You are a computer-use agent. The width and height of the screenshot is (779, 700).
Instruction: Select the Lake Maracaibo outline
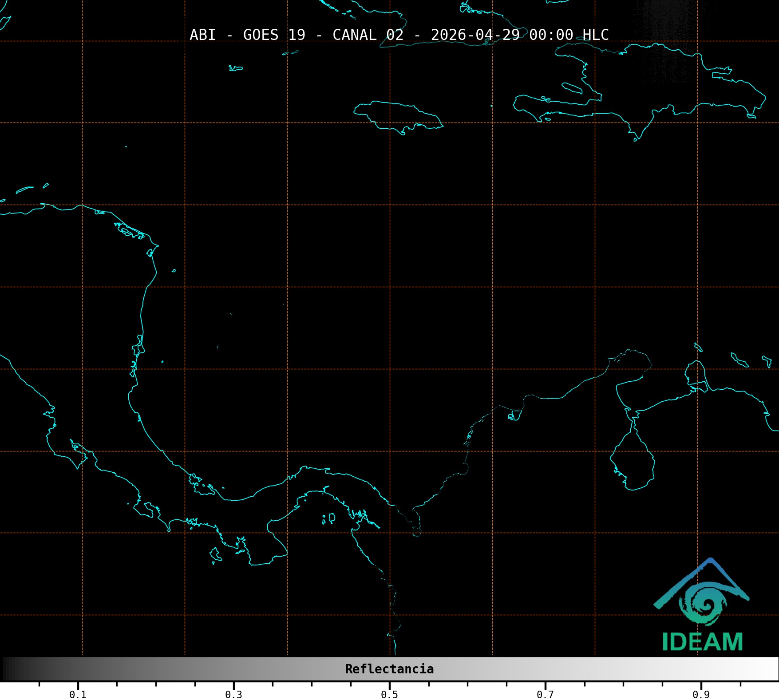[632, 462]
